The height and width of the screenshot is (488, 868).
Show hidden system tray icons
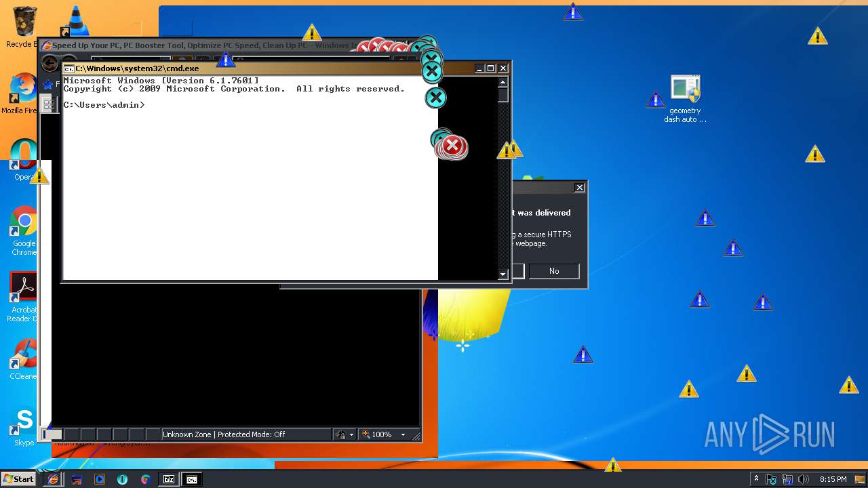click(756, 479)
